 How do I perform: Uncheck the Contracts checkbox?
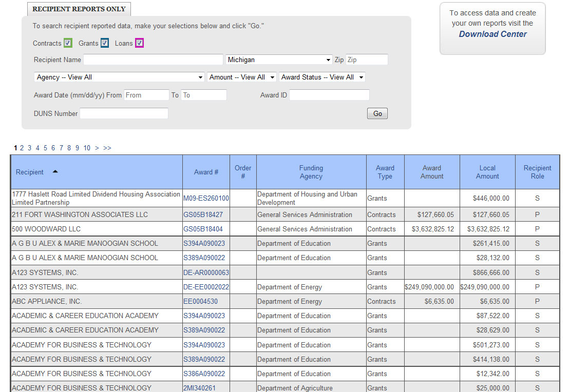point(68,43)
